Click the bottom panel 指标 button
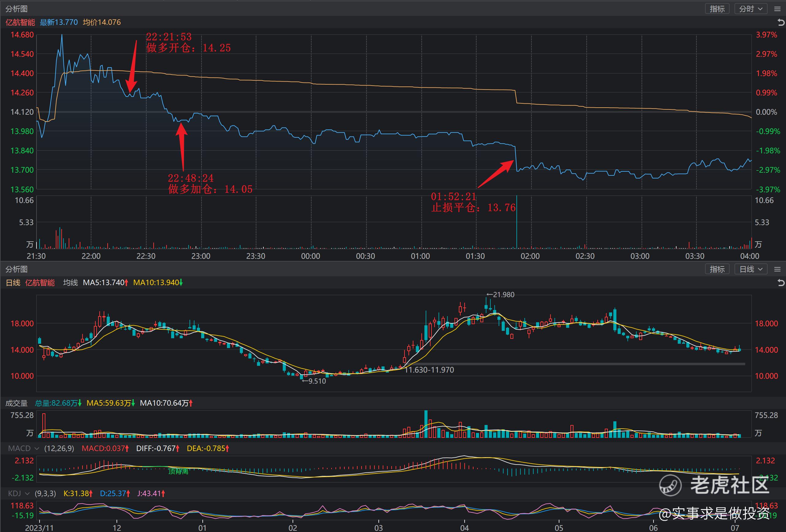The height and width of the screenshot is (532, 786). pos(717,269)
